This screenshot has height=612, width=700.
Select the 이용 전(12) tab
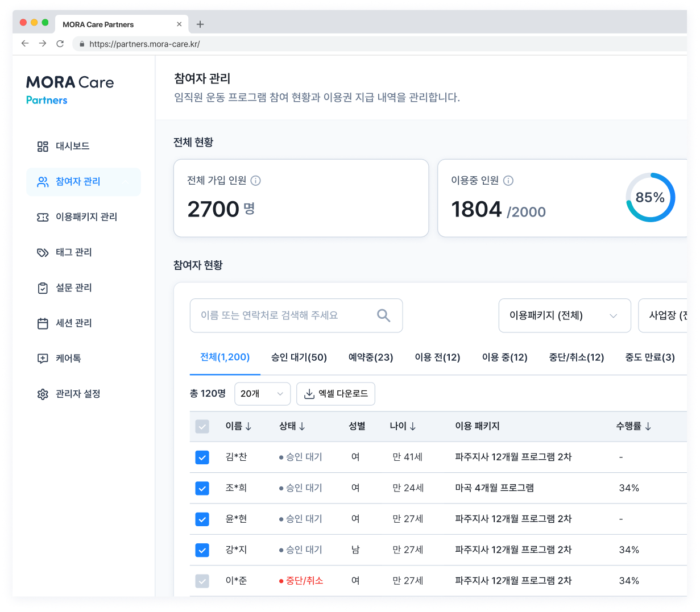[x=437, y=357]
